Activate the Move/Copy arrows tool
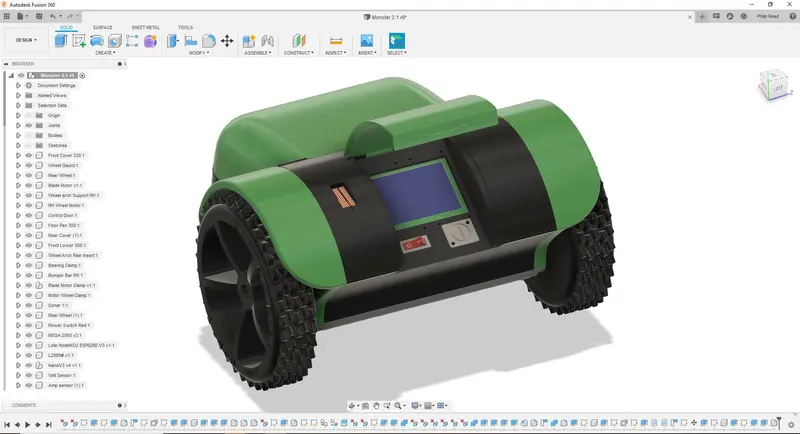Image resolution: width=800 pixels, height=434 pixels. coord(227,41)
